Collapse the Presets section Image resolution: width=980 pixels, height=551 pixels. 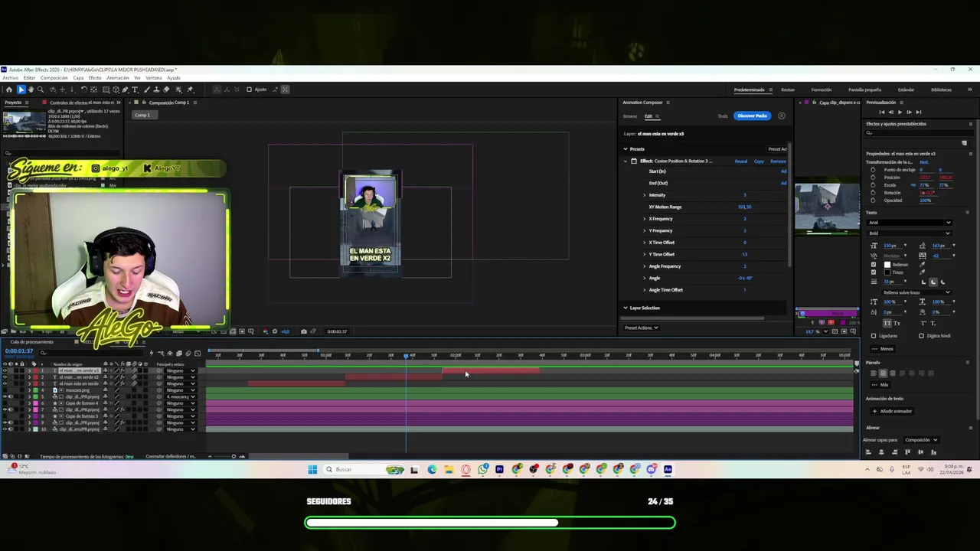(x=626, y=149)
